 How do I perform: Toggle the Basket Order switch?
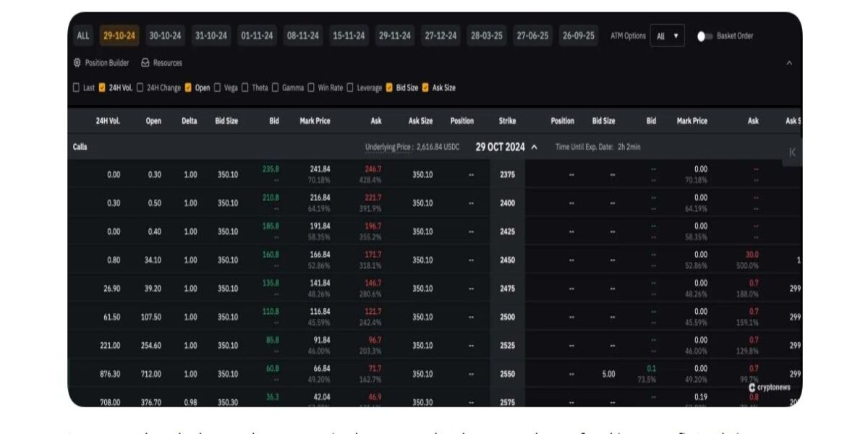[x=705, y=36]
